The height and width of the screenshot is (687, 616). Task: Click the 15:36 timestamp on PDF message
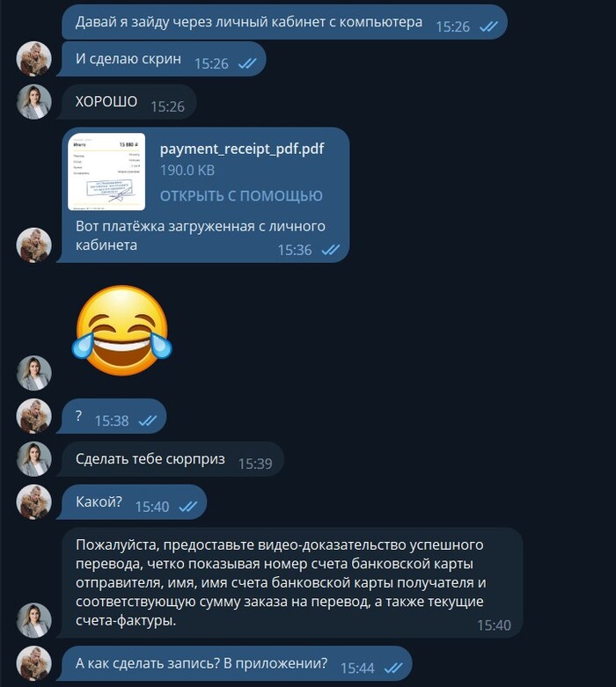point(295,250)
